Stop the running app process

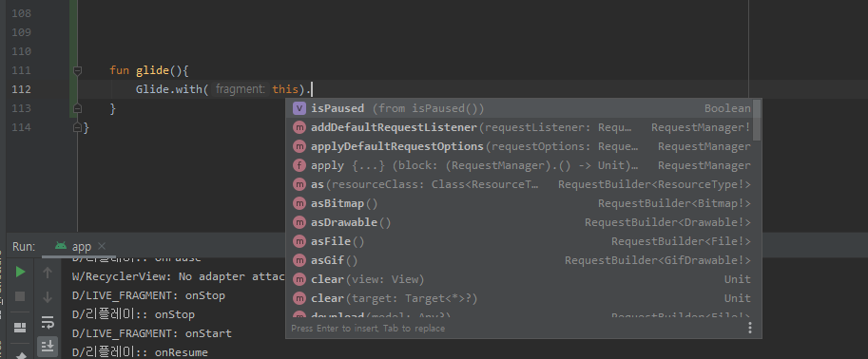pos(20,296)
